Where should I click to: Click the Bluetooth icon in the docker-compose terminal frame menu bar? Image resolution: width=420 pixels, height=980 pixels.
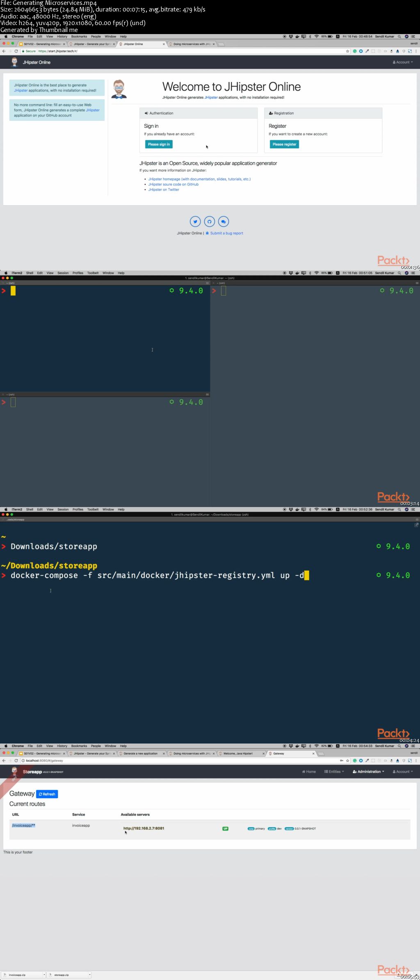[x=310, y=510]
